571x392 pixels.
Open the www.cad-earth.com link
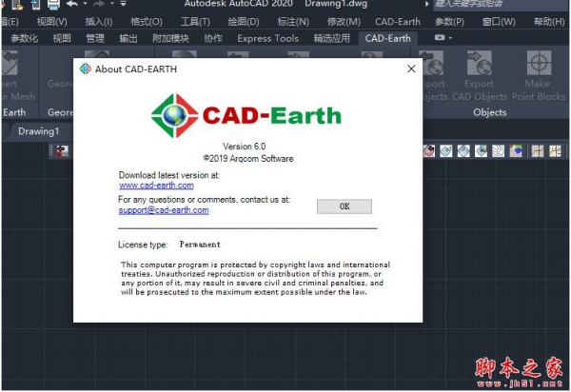pyautogui.click(x=156, y=186)
